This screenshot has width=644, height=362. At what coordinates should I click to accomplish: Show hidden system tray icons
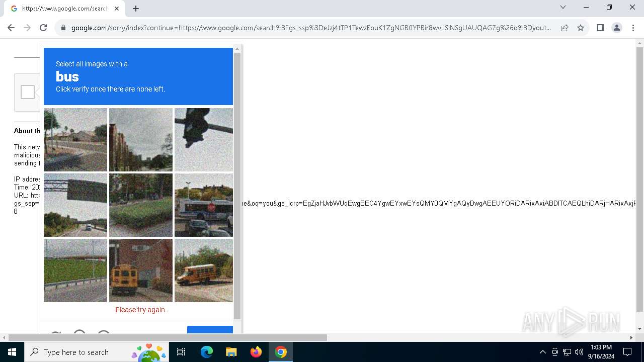[x=542, y=352]
